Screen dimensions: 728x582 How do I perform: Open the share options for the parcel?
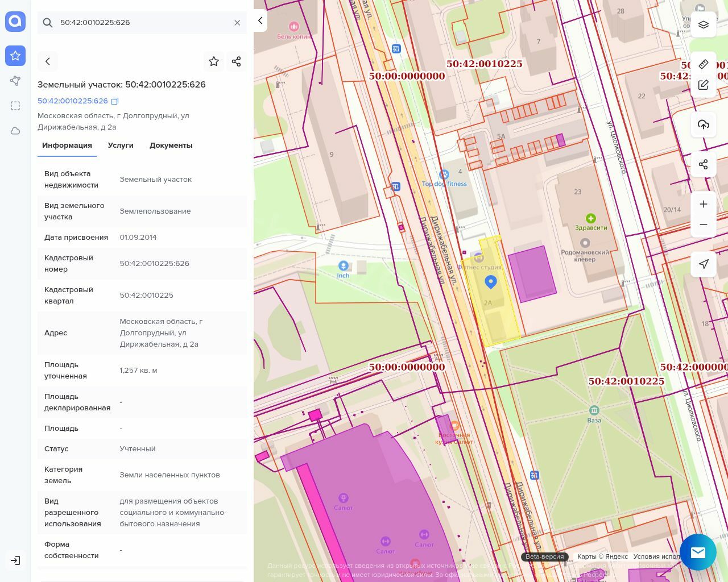tap(237, 61)
